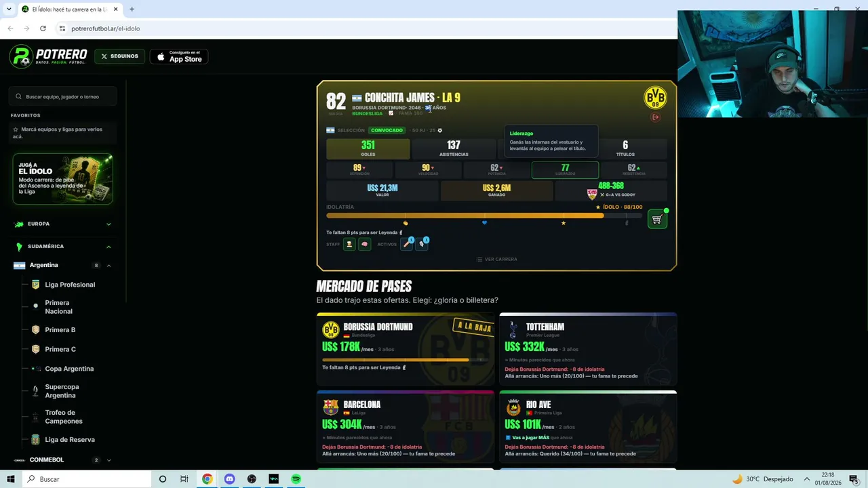Click the Seguinos button
This screenshot has width=868, height=488.
pos(119,56)
